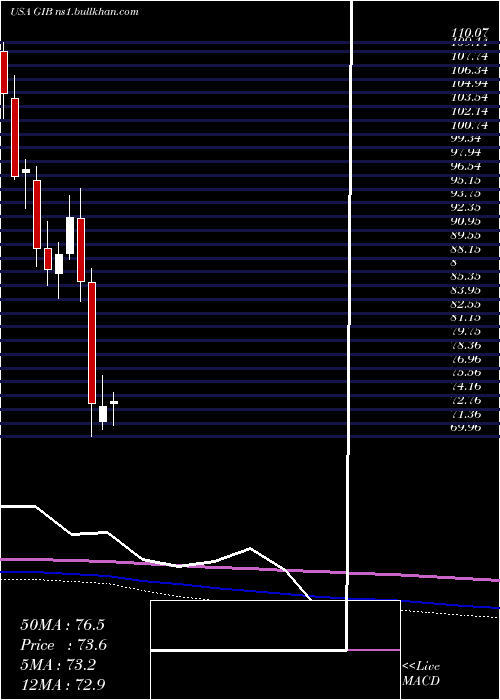Click the 110.07 top price label
Image resolution: width=500 pixels, height=700 pixels.
click(469, 33)
